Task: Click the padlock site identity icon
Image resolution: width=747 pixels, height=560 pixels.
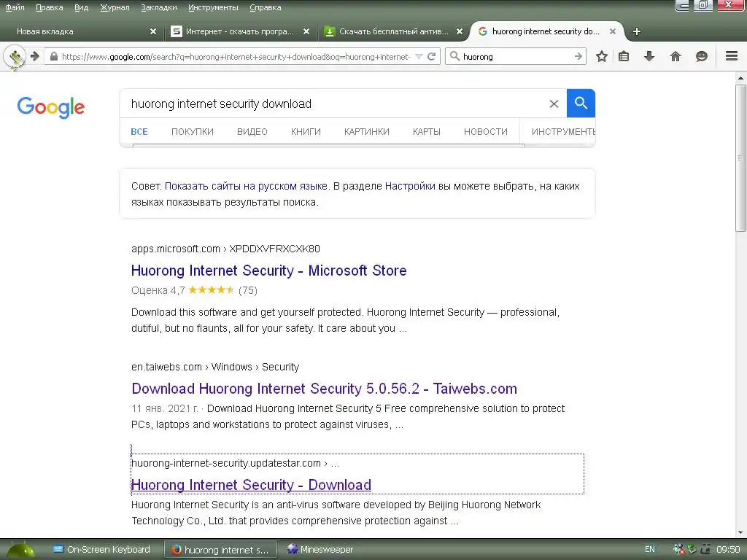Action: point(54,57)
